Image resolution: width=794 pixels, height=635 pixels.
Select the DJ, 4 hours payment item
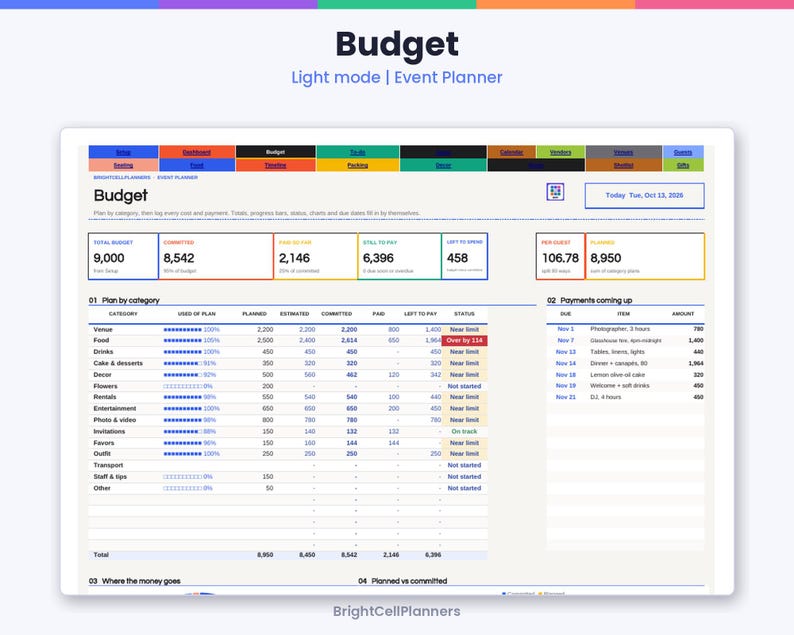(x=605, y=398)
